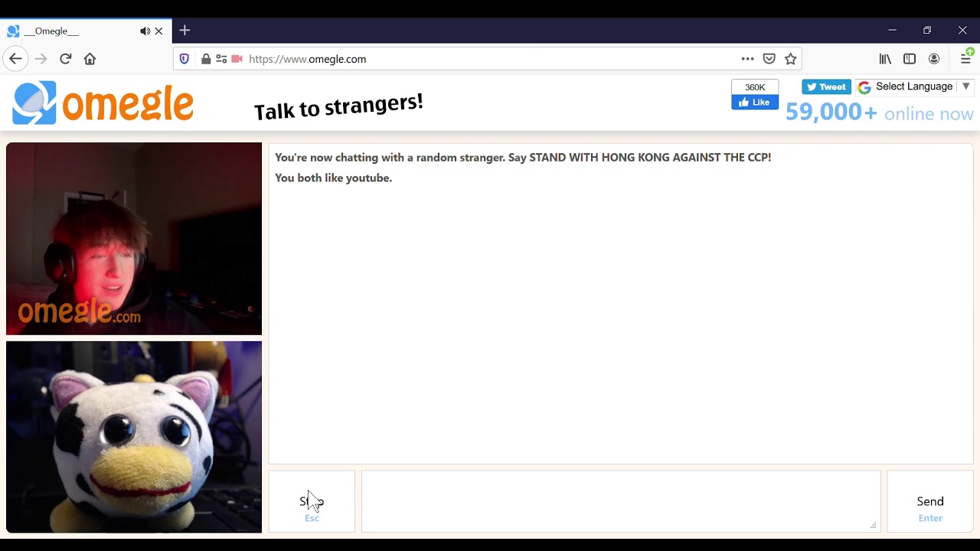The height and width of the screenshot is (551, 980).
Task: Show the browser sidebar
Action: (910, 59)
